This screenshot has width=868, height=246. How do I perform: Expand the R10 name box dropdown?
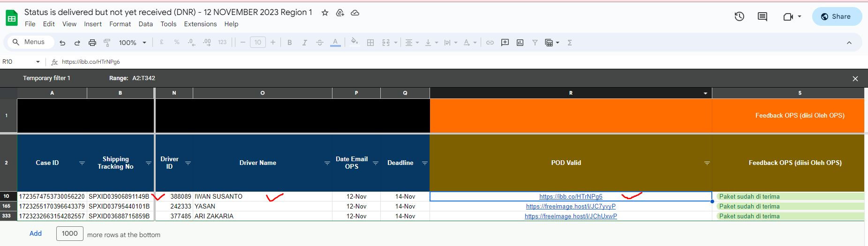[38, 62]
